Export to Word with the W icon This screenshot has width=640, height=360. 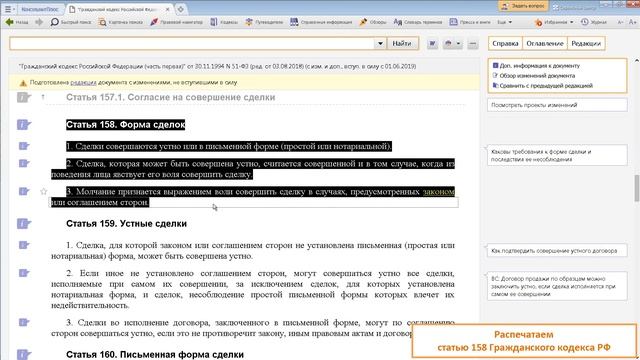click(x=432, y=43)
